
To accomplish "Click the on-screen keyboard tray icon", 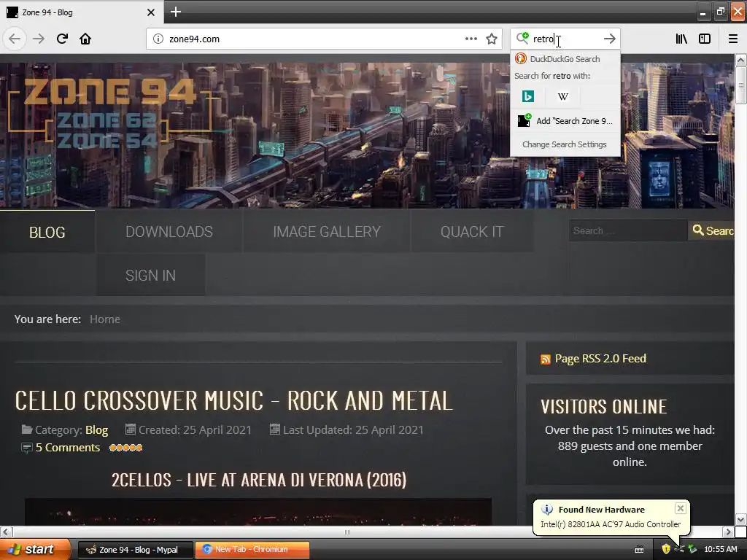I will pos(639,550).
